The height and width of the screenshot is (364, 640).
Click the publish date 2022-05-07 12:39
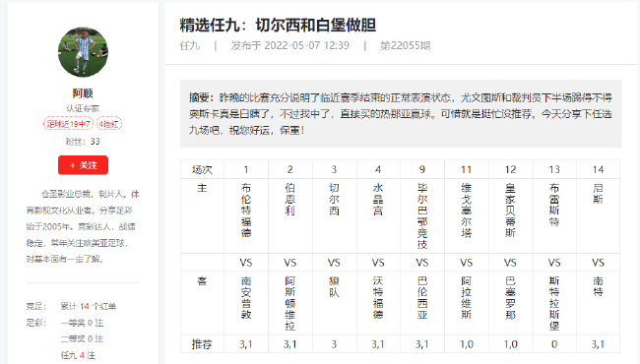point(306,45)
